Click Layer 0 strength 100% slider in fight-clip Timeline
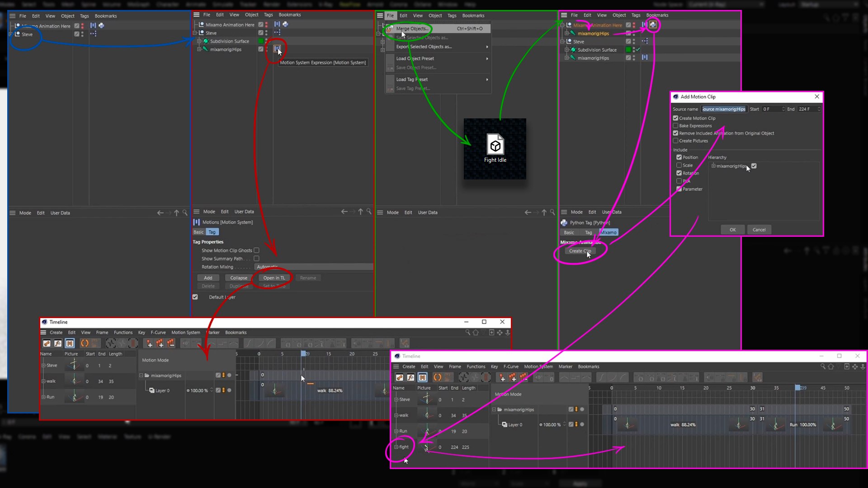The height and width of the screenshot is (488, 868). click(x=552, y=425)
